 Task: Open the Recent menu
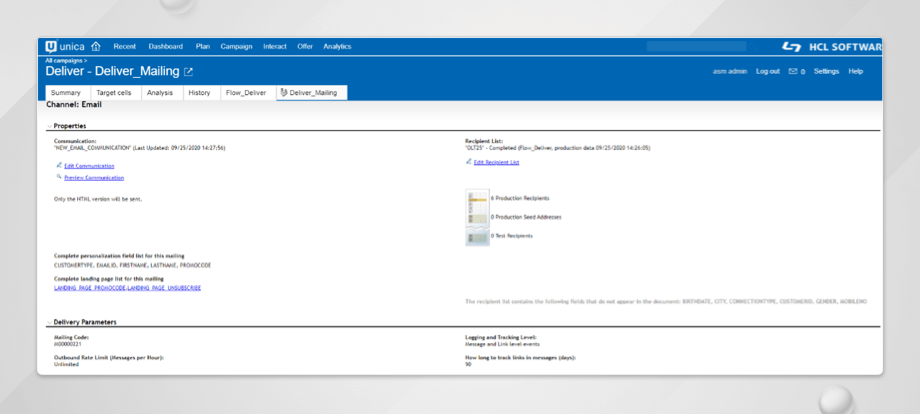click(x=124, y=46)
